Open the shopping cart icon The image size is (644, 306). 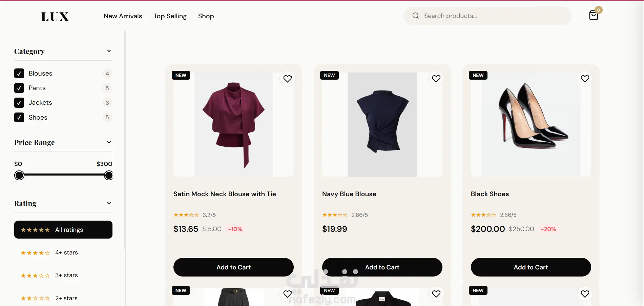click(594, 15)
